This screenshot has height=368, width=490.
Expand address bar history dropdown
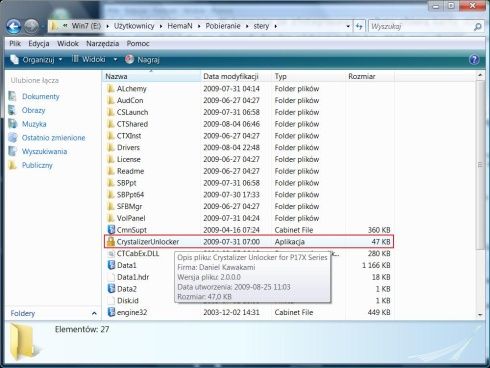click(x=348, y=26)
